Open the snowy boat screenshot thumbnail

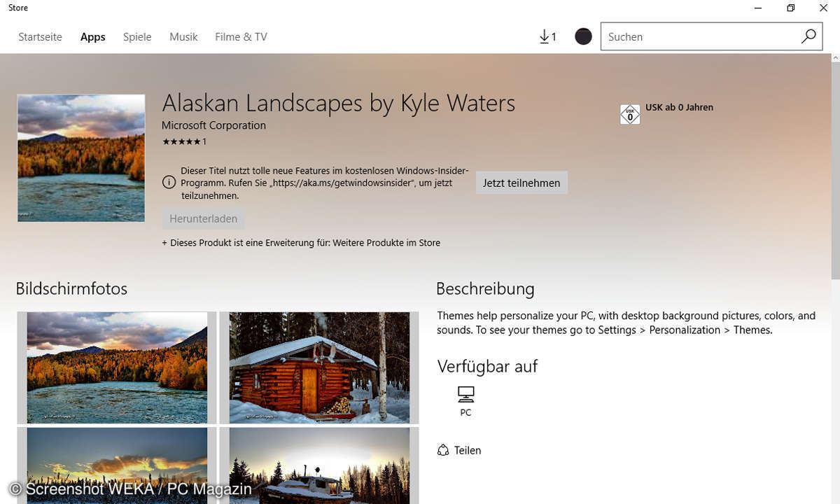319,465
